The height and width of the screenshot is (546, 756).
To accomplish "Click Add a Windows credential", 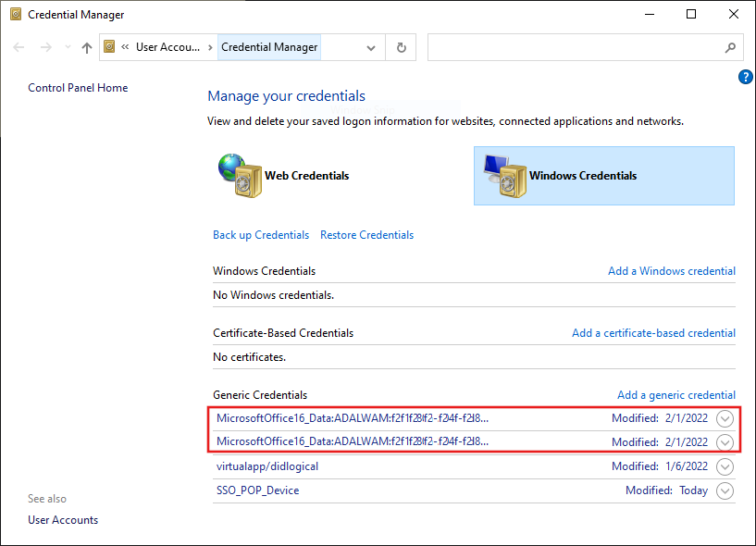I will [672, 271].
